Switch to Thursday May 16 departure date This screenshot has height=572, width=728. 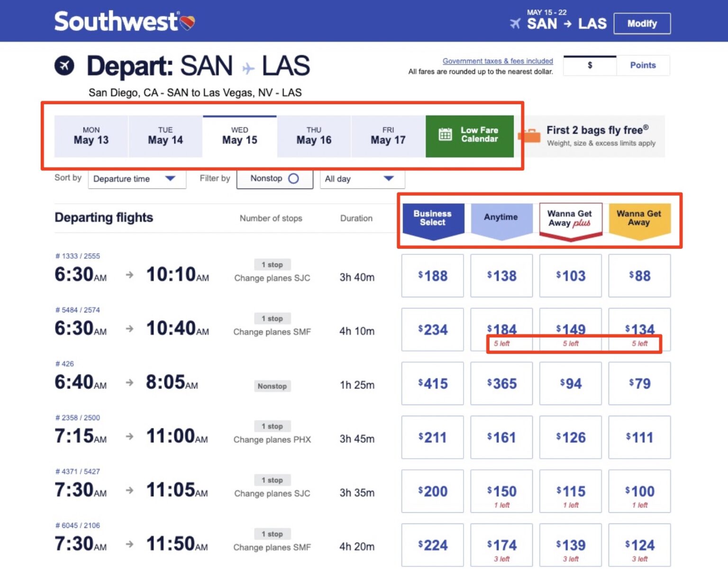tap(313, 136)
